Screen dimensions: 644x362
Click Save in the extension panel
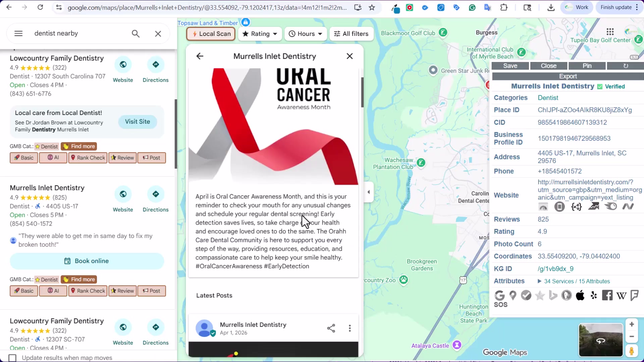pos(510,66)
